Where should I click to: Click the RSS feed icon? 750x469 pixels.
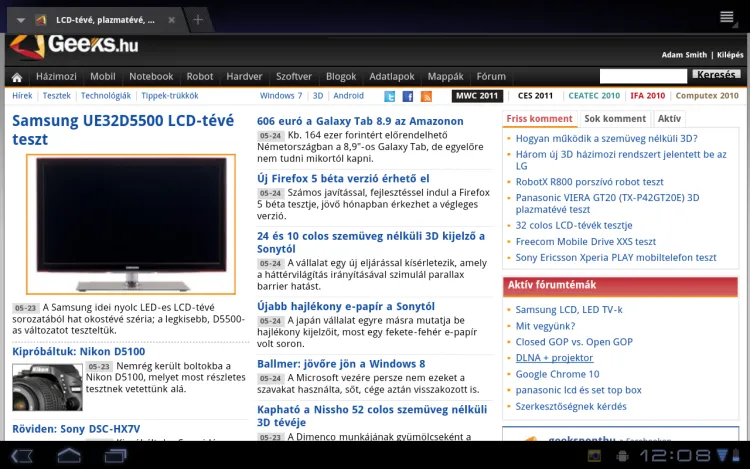[426, 96]
